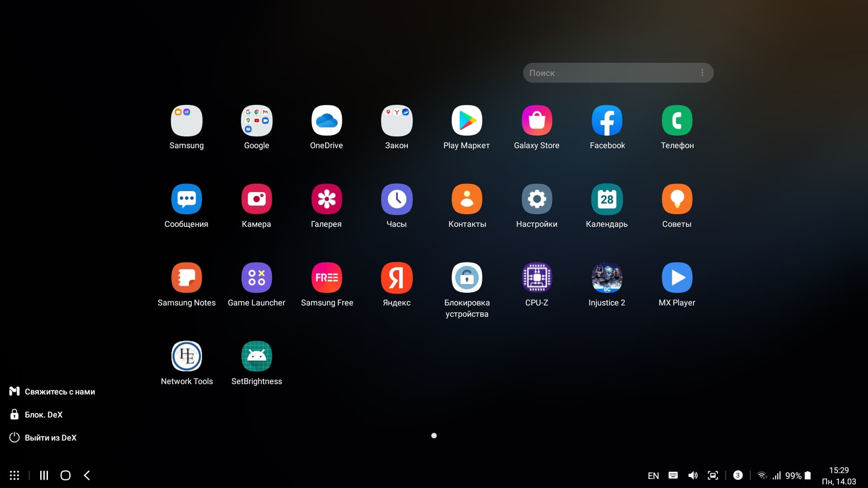868x488 pixels.
Task: Launch the Play Маркет app
Action: [x=467, y=121]
